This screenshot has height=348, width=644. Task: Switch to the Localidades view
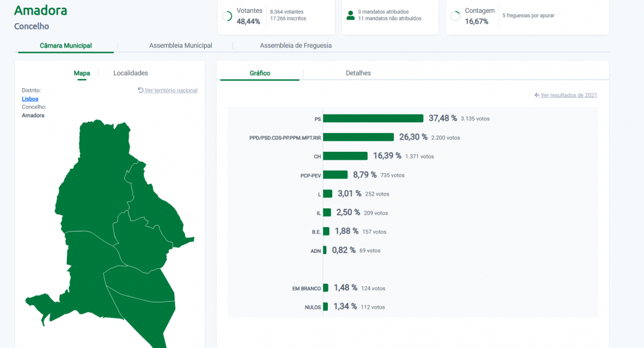pos(131,73)
